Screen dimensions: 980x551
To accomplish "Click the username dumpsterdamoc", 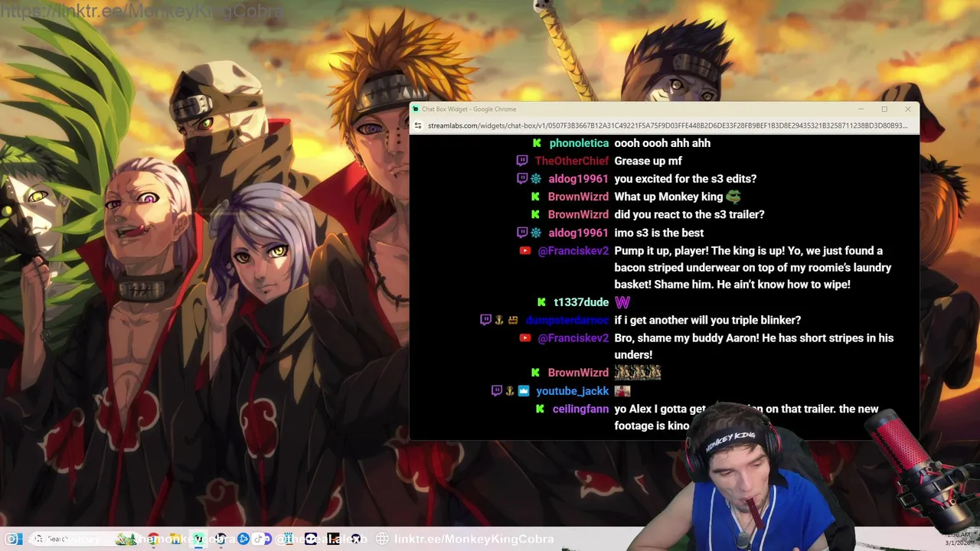I will 567,320.
